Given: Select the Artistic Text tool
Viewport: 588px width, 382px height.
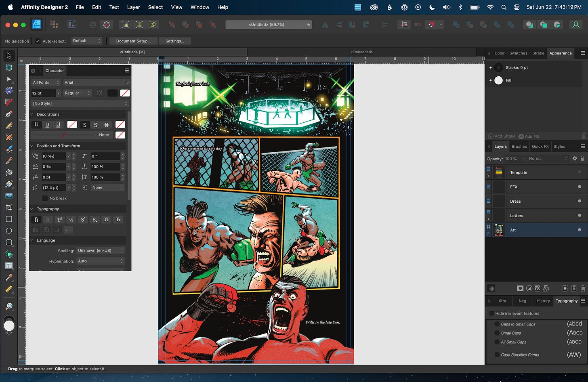Looking at the screenshot, I should click(9, 266).
